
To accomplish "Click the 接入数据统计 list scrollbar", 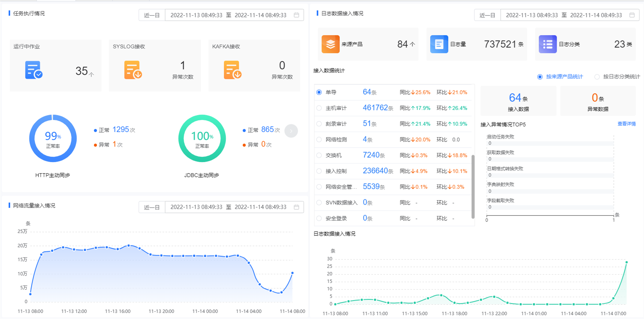I will tap(473, 187).
